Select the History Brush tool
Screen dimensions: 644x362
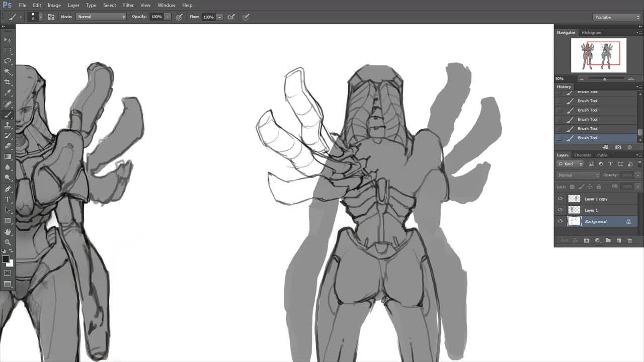8,136
